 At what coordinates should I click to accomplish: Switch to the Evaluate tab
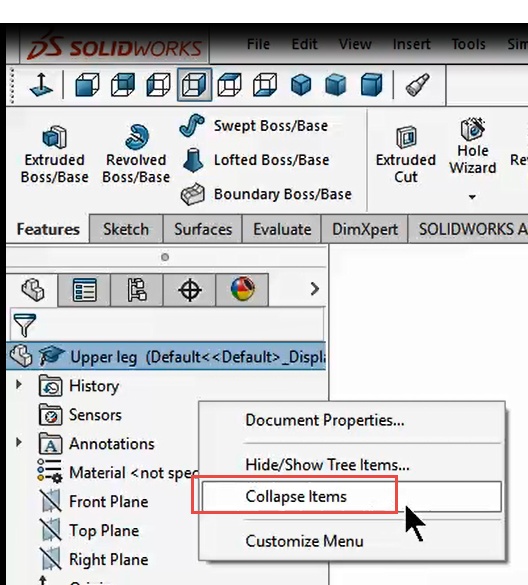click(x=282, y=229)
